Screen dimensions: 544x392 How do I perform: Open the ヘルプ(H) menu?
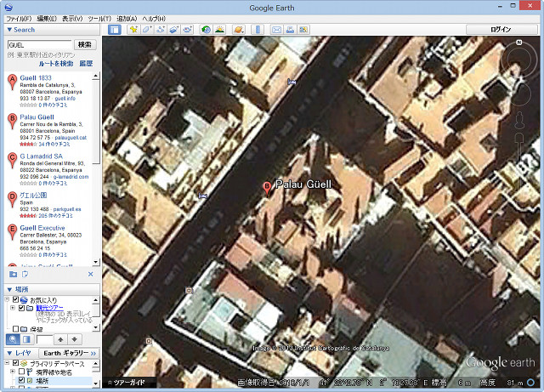point(154,19)
